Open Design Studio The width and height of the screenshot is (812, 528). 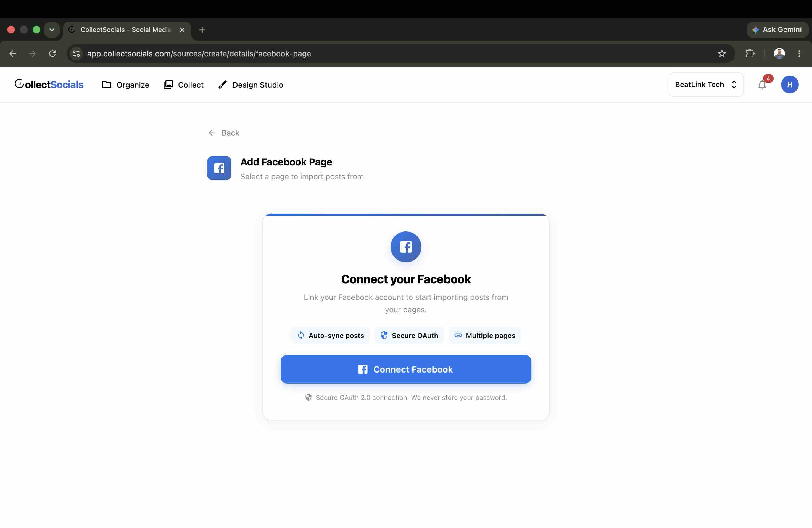pos(251,85)
